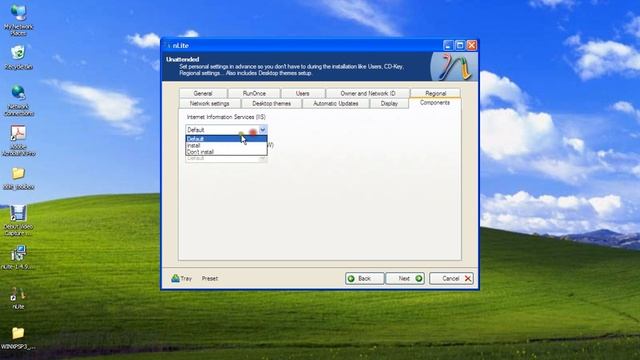640x360 pixels.
Task: Click the Next button
Action: [405, 278]
